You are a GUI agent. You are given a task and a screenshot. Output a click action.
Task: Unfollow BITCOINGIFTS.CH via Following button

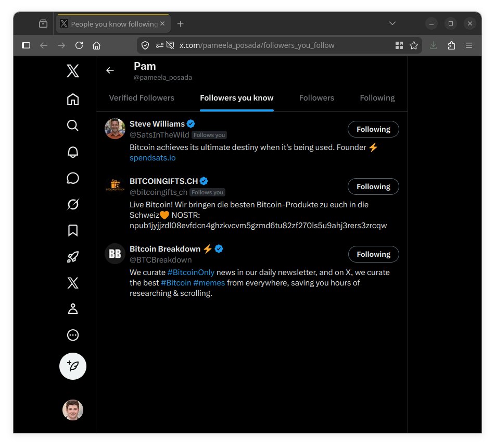coord(373,186)
